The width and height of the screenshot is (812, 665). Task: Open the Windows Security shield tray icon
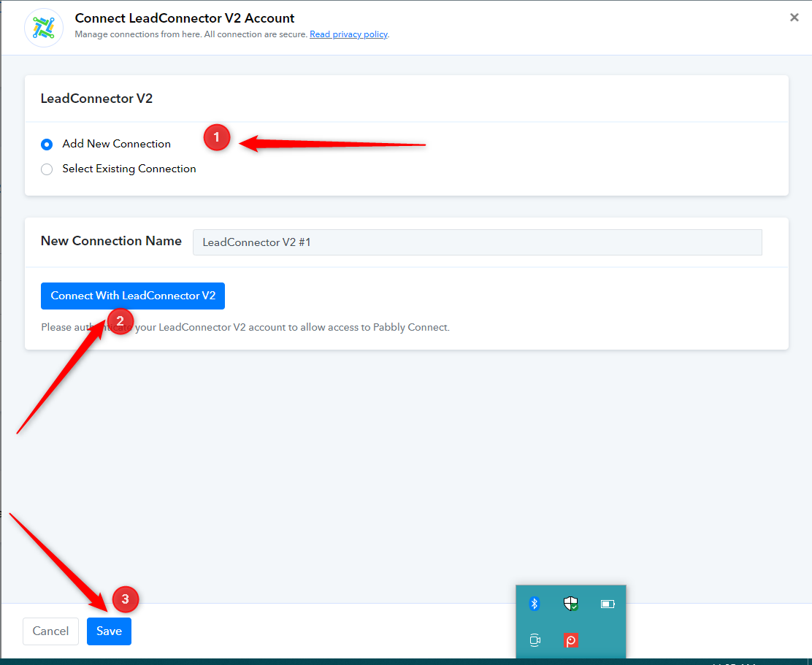(571, 604)
